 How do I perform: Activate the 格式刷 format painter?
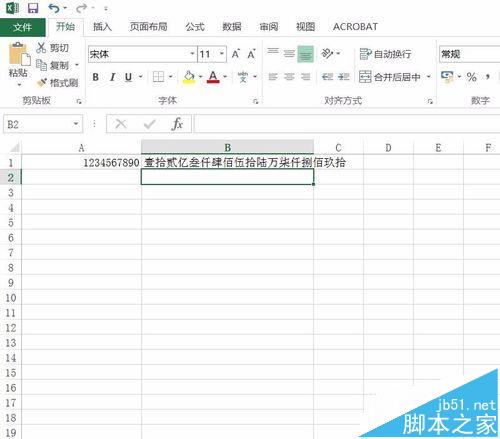(57, 82)
